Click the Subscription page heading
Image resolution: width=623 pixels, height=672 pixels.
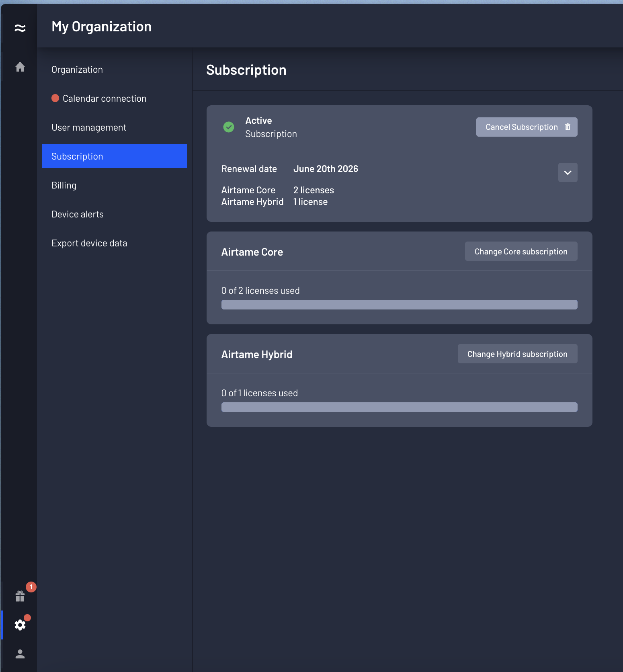click(x=246, y=70)
